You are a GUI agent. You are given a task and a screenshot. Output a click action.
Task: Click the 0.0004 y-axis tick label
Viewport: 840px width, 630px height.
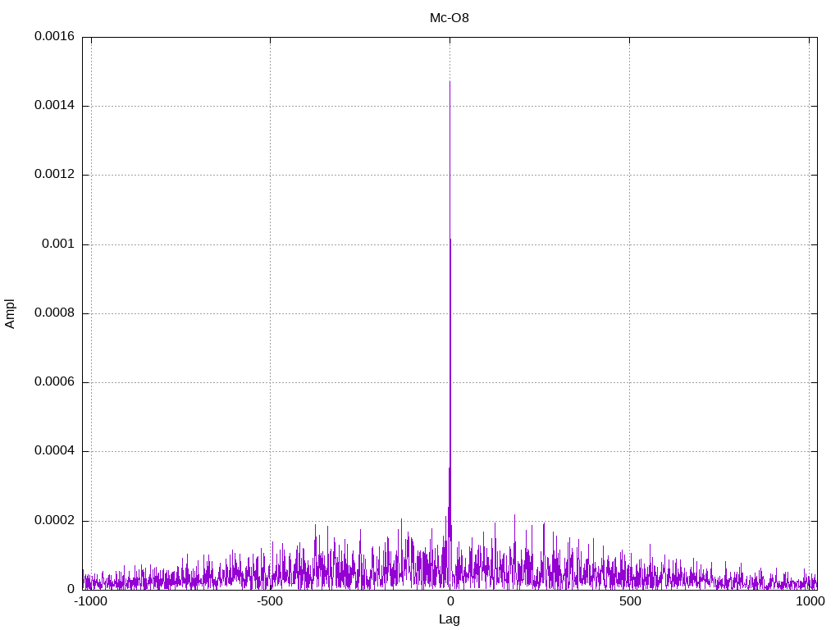click(54, 451)
